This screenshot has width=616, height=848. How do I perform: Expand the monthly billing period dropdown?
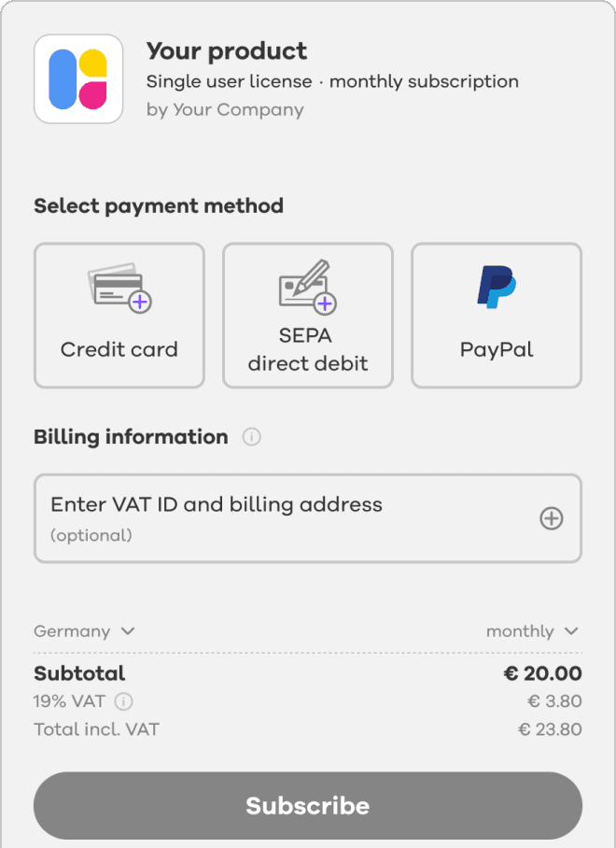[520, 631]
